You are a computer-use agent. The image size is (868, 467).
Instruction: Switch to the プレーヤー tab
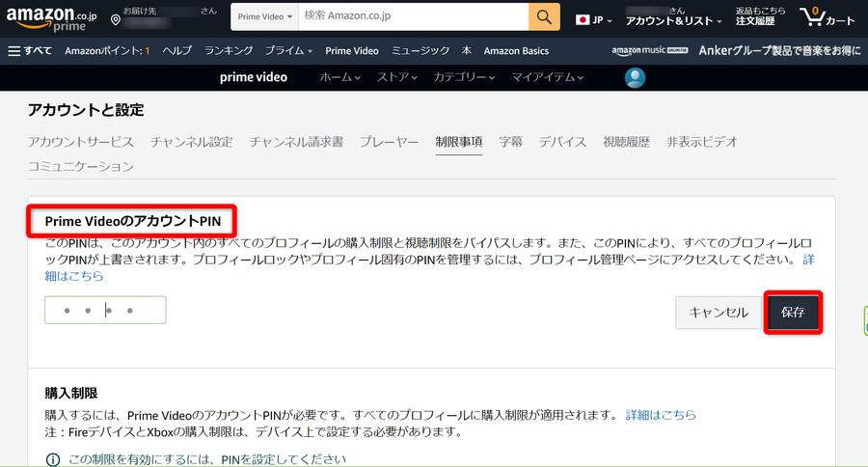[390, 142]
